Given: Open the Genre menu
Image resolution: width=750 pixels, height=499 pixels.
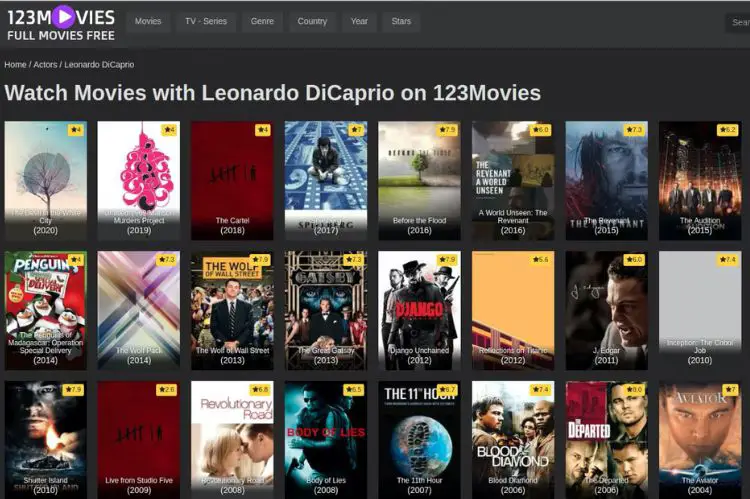Looking at the screenshot, I should [x=262, y=21].
